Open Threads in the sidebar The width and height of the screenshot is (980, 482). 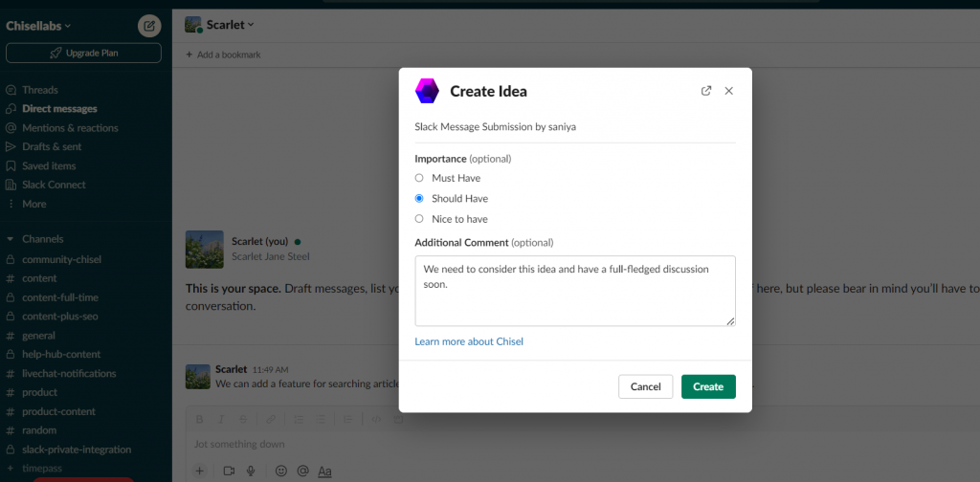point(40,90)
